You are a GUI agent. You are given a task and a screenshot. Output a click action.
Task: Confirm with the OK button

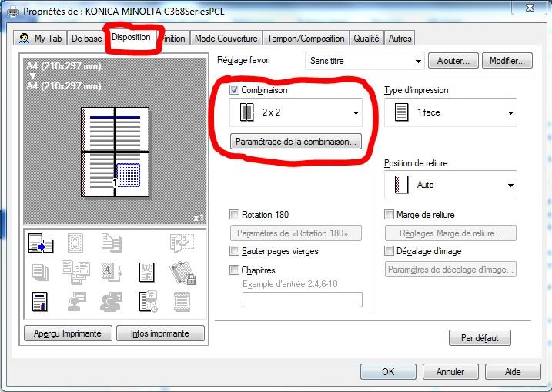click(388, 371)
